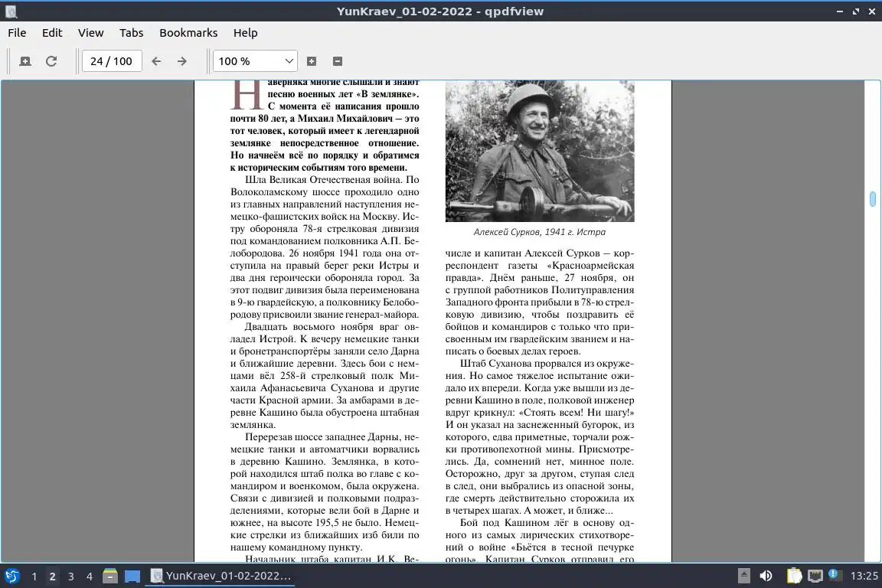Screen dimensions: 882x588
Task: Click the zoom in plus icon
Action: (312, 61)
